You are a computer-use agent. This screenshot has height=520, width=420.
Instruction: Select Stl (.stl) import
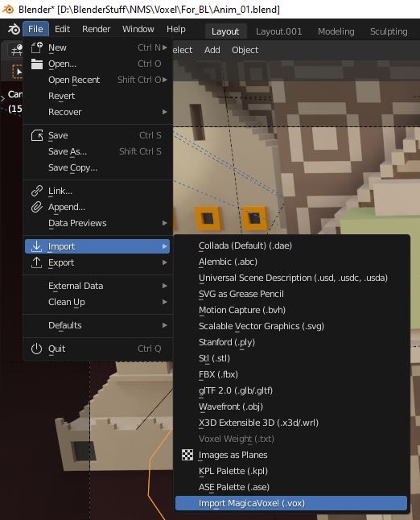(291, 358)
